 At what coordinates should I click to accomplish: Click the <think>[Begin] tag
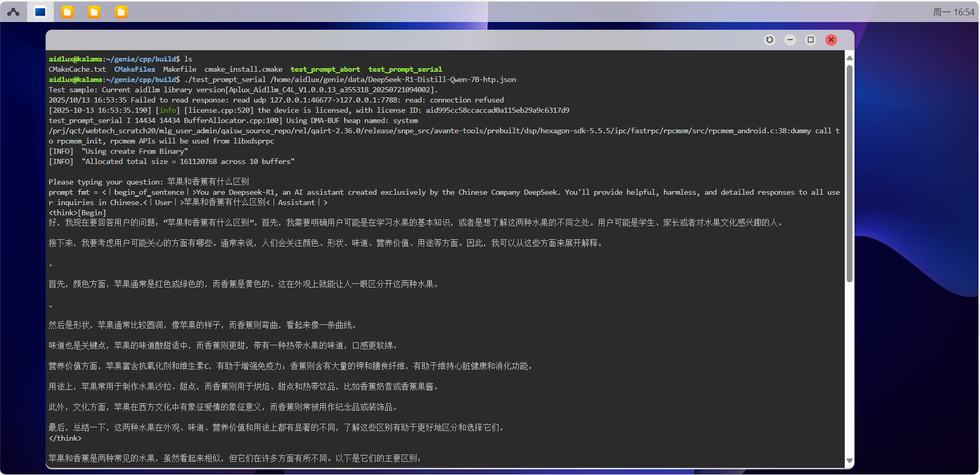click(77, 213)
